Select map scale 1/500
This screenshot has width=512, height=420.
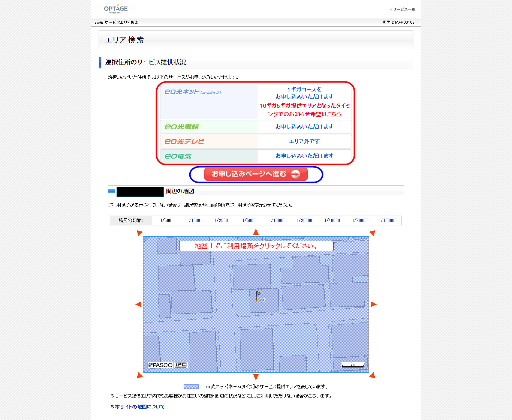(166, 220)
